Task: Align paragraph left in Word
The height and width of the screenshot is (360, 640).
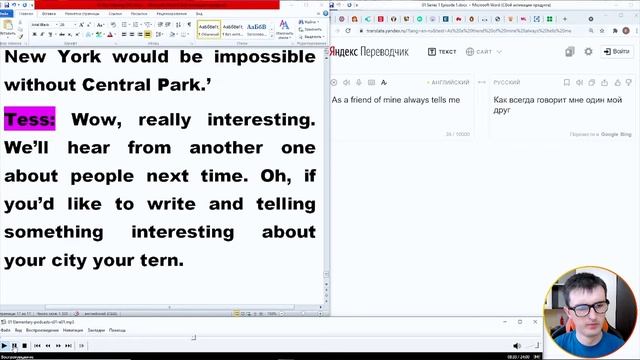Action: 124,35
